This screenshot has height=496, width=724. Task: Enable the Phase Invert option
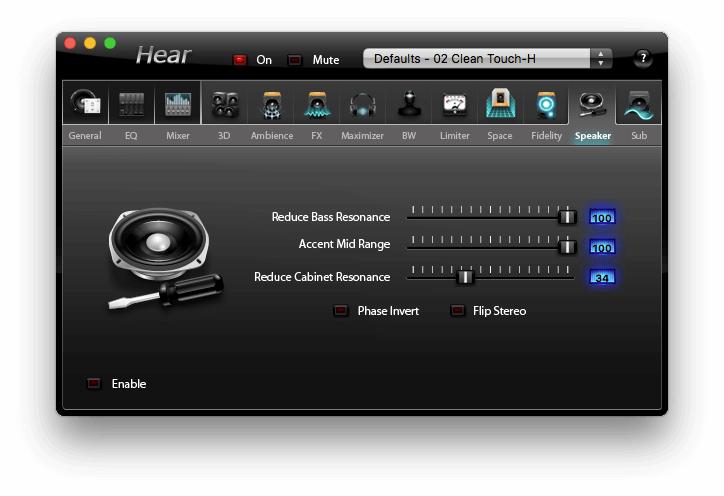pyautogui.click(x=341, y=311)
